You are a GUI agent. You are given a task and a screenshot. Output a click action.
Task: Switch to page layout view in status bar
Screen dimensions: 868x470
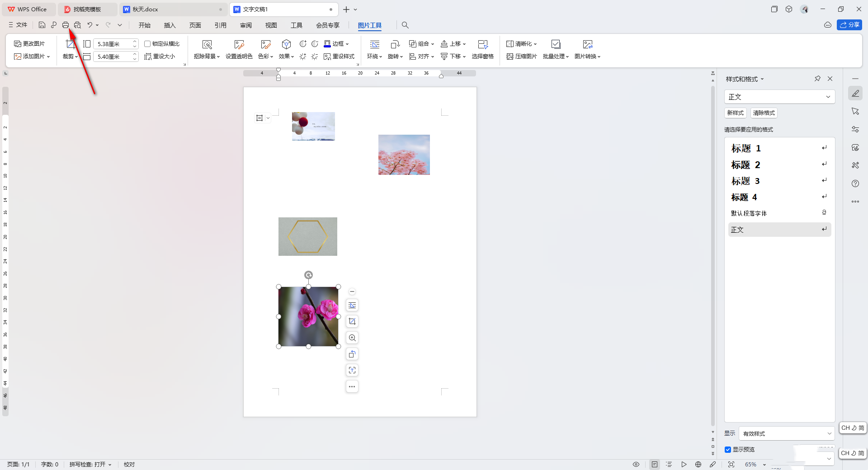[x=655, y=465]
